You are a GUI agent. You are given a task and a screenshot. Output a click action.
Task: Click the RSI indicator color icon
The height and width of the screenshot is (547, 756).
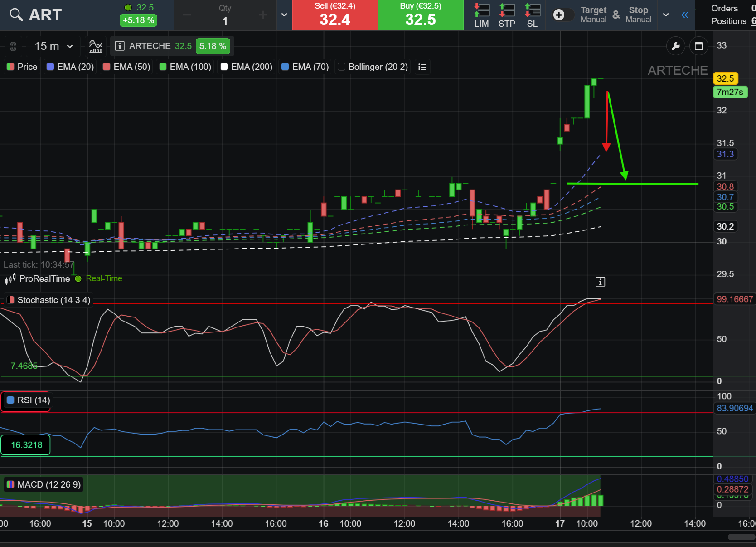(10, 400)
